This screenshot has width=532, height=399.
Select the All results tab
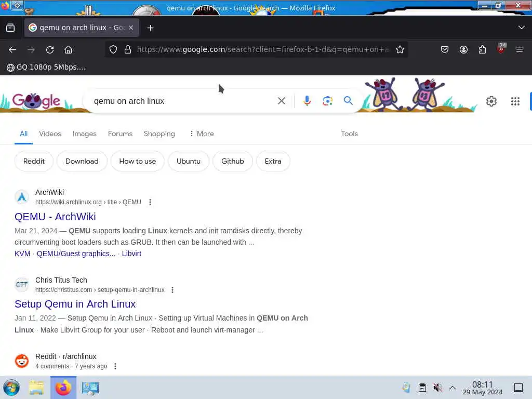coord(23,134)
